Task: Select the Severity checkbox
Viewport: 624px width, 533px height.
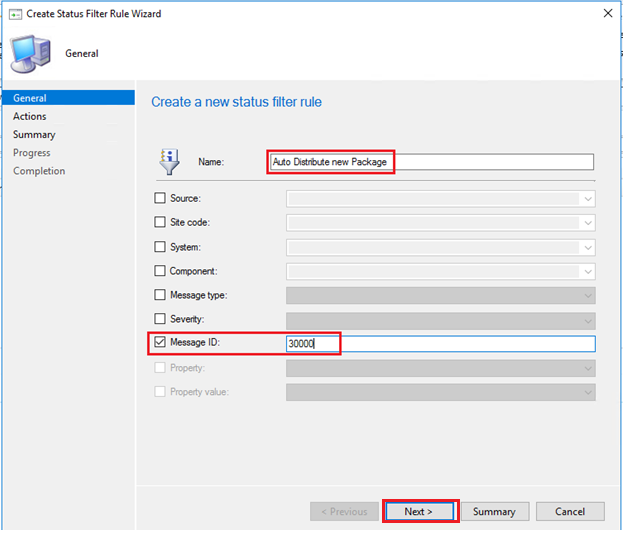Action: [160, 319]
